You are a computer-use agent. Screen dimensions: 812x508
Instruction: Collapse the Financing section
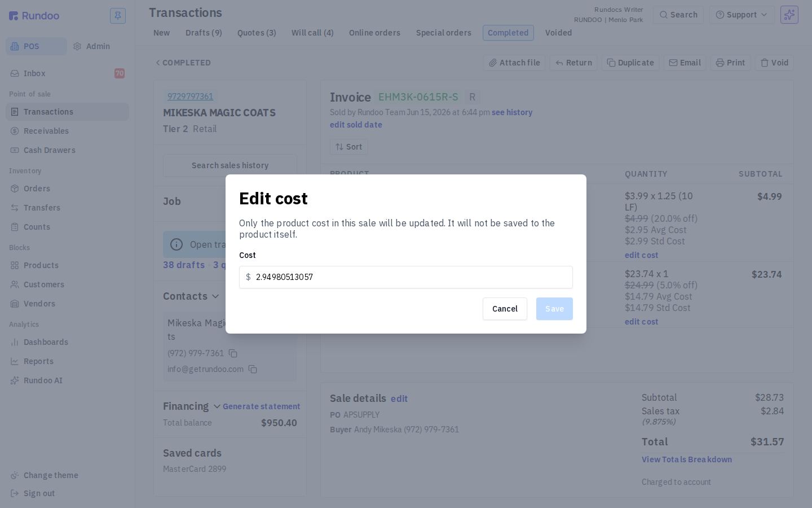(x=217, y=406)
